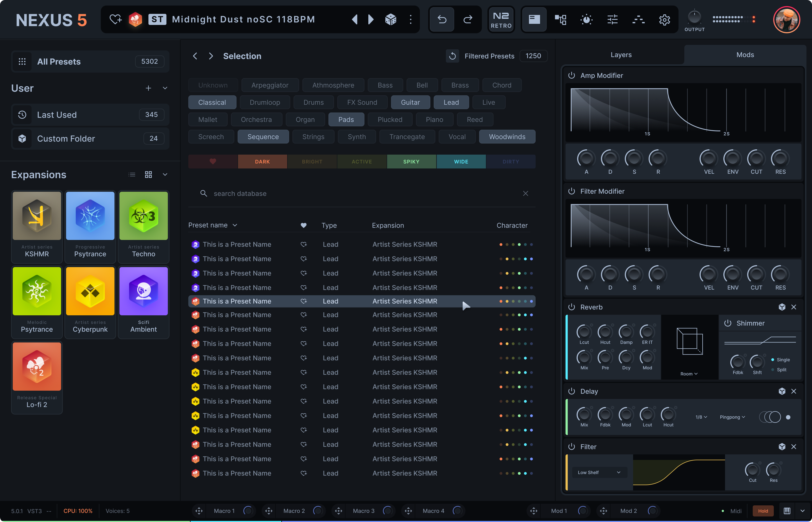Image resolution: width=812 pixels, height=522 pixels.
Task: Switch to the Layers tab
Action: pyautogui.click(x=621, y=55)
